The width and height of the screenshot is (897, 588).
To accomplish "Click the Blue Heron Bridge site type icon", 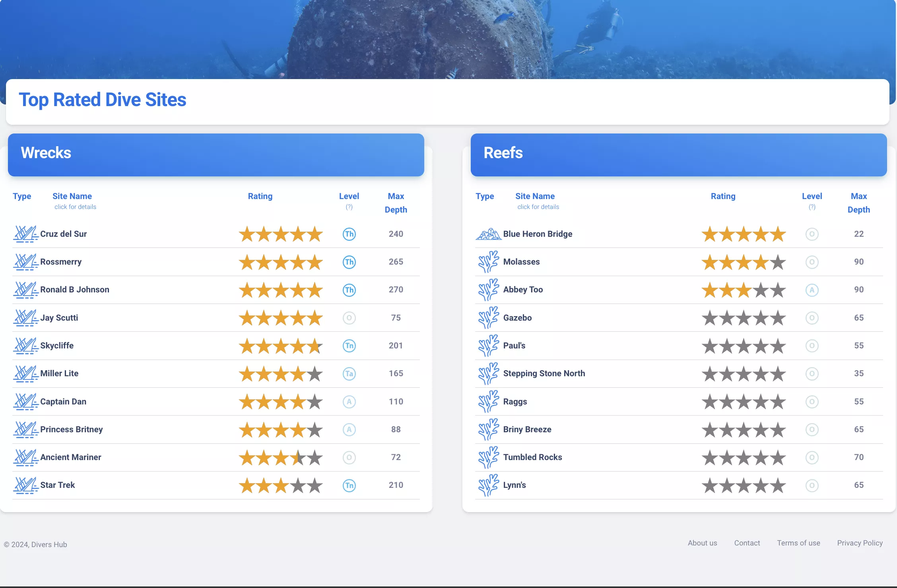I will [489, 234].
